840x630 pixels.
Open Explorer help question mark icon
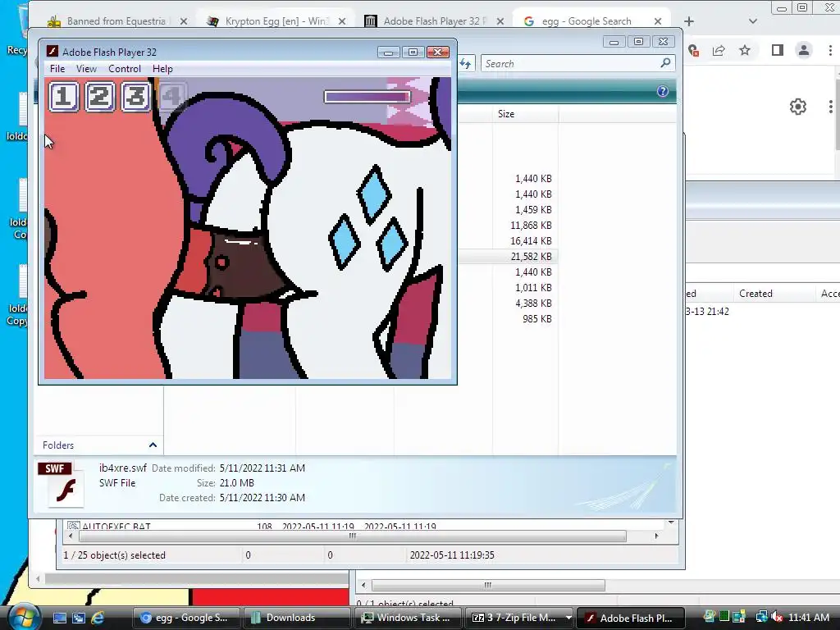663,91
